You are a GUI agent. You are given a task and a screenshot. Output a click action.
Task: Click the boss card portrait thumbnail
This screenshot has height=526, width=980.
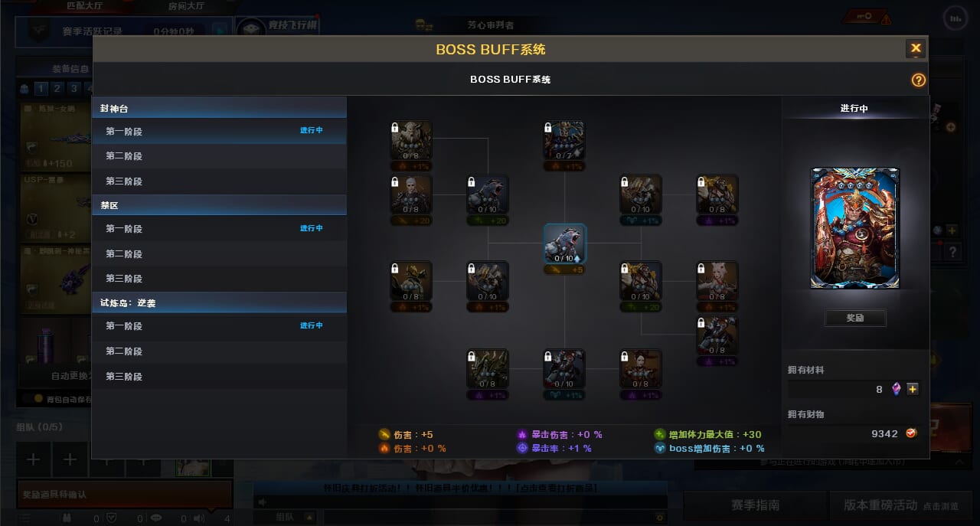[x=855, y=228]
